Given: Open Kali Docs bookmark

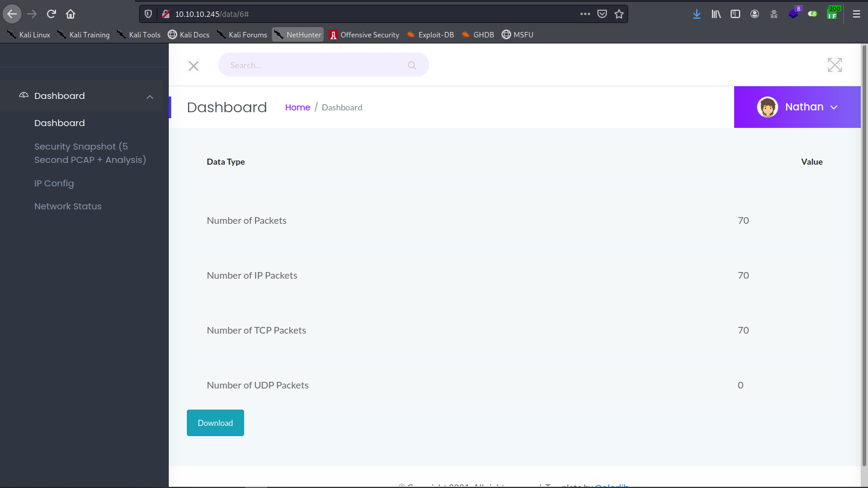Looking at the screenshot, I should 189,35.
